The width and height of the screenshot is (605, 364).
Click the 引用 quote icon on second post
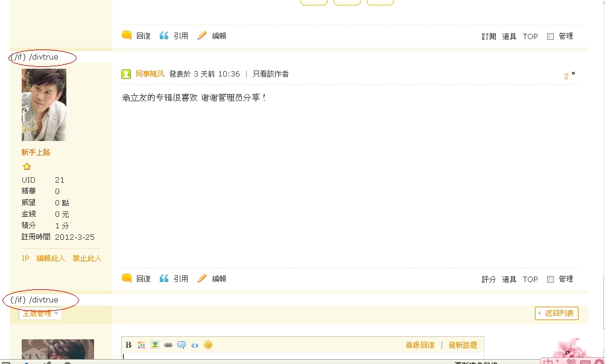[x=164, y=278]
